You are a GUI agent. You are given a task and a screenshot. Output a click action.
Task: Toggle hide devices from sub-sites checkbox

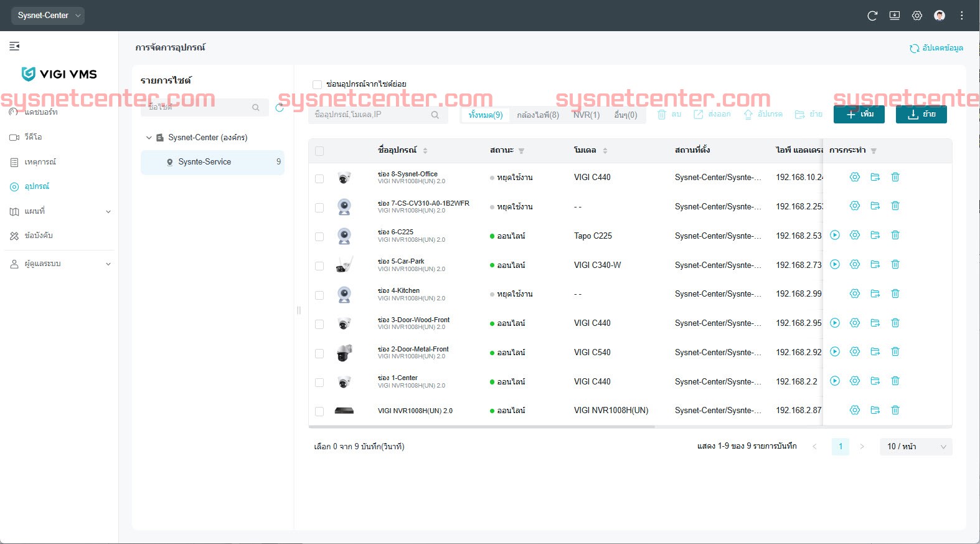tap(318, 84)
